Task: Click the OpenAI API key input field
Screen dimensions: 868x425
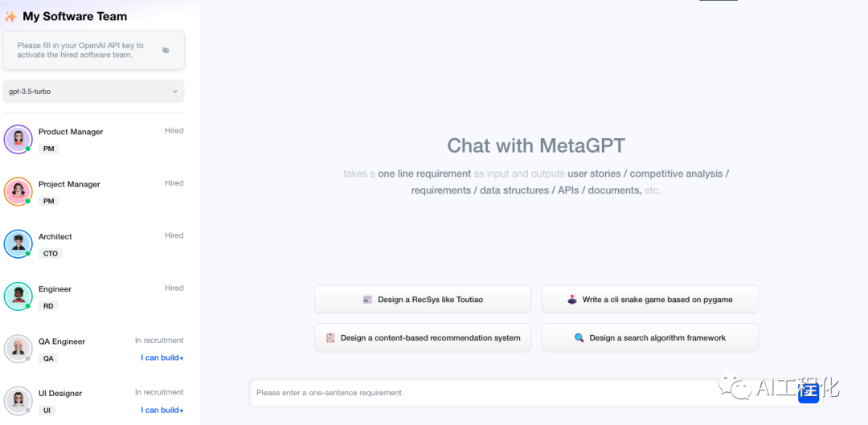Action: click(80, 50)
